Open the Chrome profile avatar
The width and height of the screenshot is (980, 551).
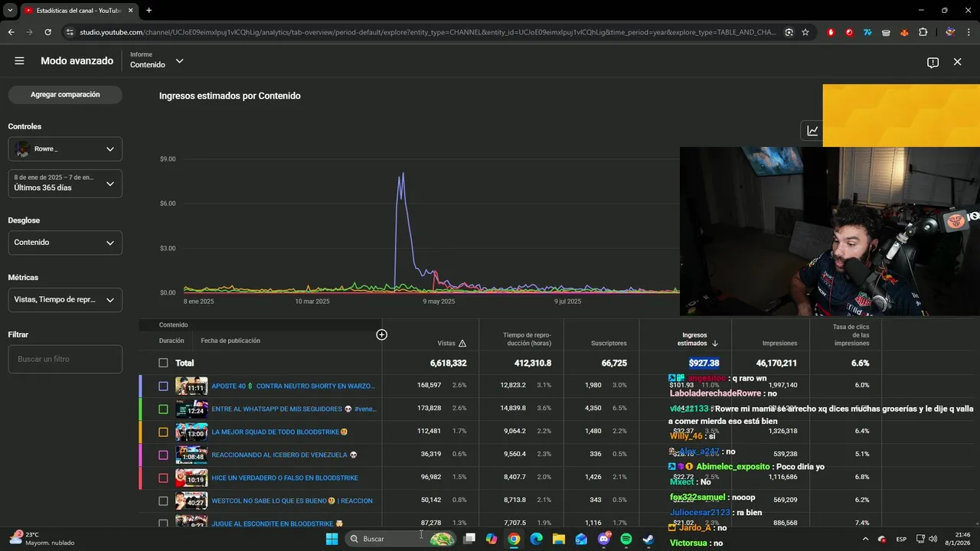pos(950,32)
